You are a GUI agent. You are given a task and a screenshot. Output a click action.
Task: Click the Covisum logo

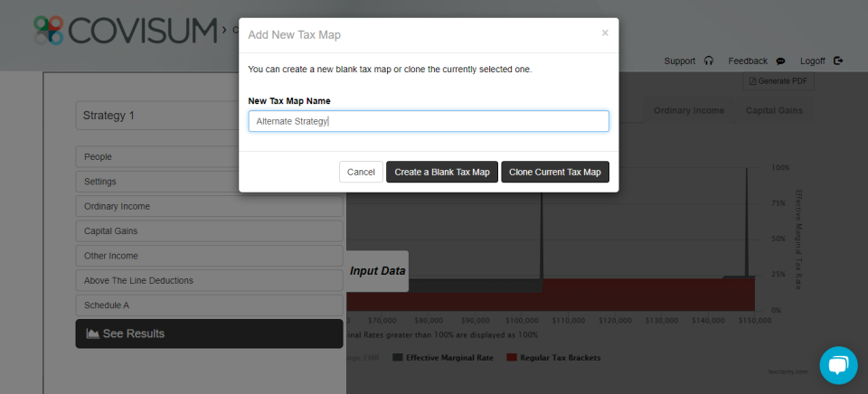(x=125, y=30)
